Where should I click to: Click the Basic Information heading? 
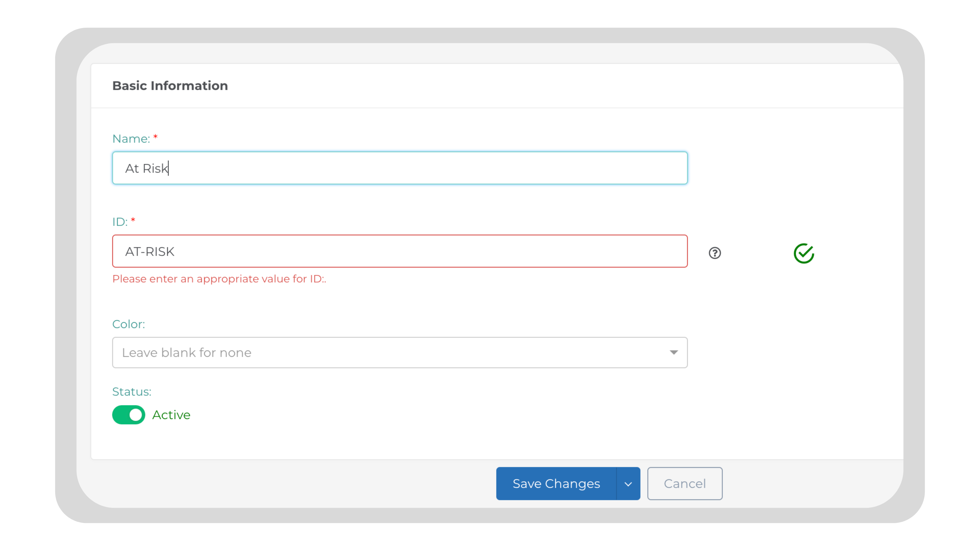point(170,86)
